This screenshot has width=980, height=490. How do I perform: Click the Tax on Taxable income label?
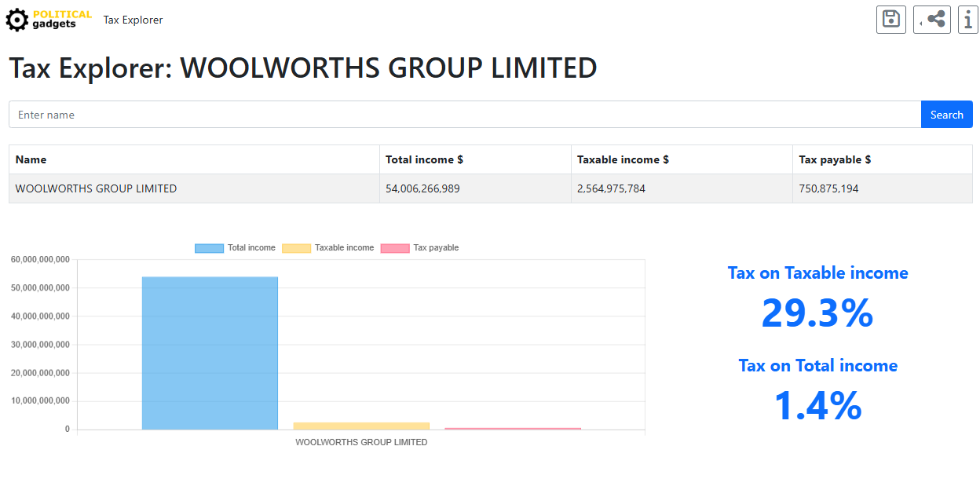pos(817,273)
